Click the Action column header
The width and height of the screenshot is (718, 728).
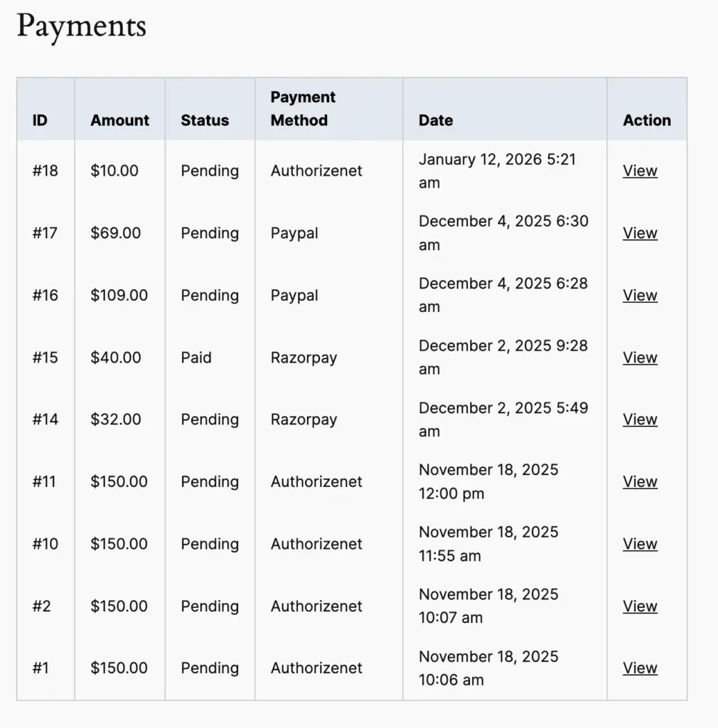coord(646,120)
